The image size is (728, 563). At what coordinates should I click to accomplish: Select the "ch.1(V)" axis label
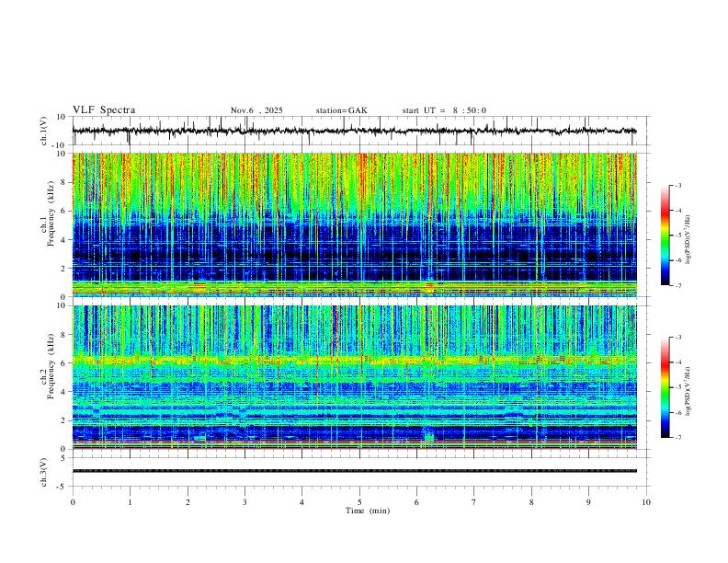coord(44,131)
